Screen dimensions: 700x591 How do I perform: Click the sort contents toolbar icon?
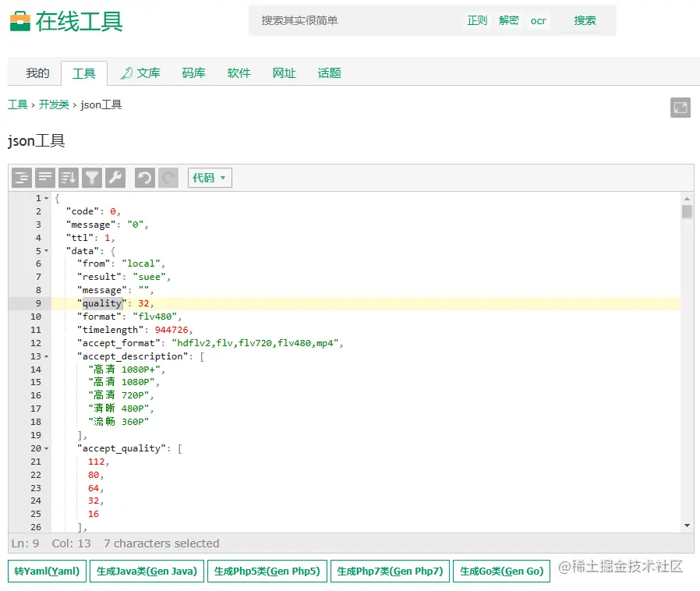[69, 178]
